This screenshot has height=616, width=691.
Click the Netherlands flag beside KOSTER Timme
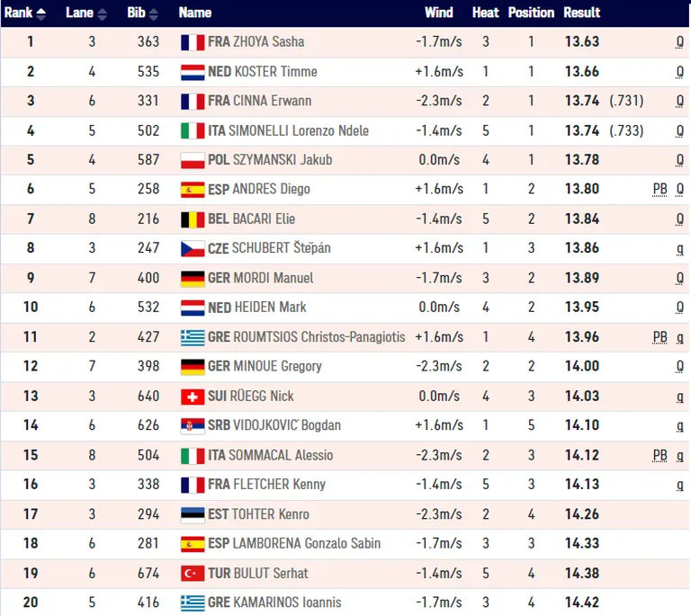[193, 72]
